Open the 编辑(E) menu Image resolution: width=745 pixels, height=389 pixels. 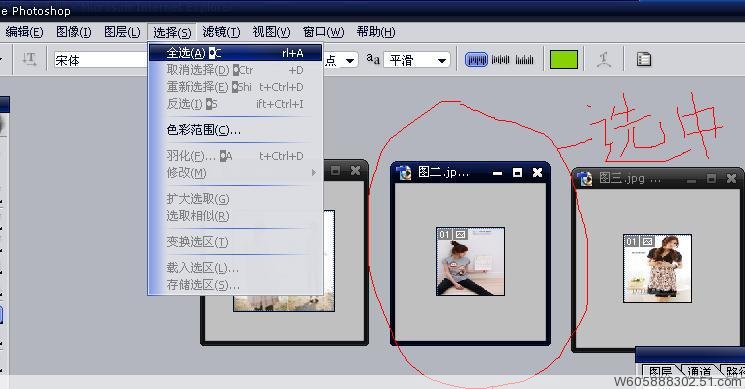pos(24,32)
